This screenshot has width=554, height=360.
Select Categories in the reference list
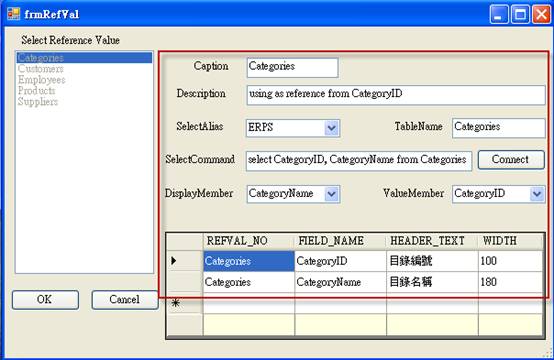pyautogui.click(x=84, y=58)
